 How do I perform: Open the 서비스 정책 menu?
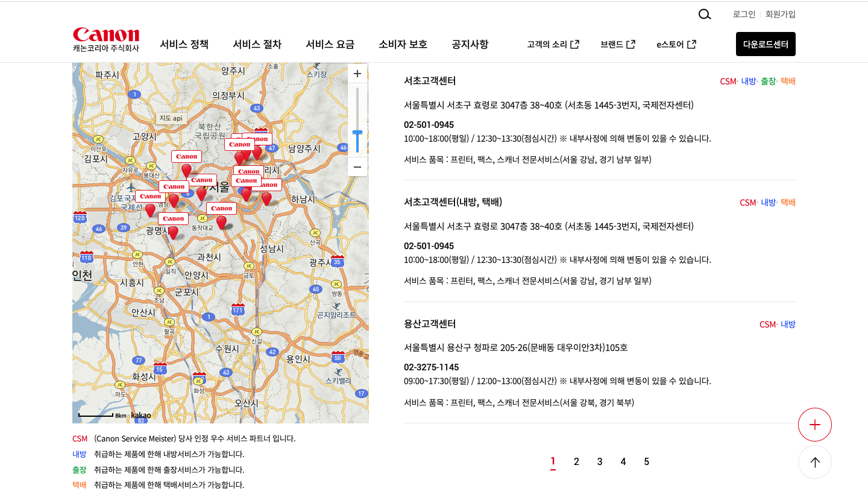[x=183, y=44]
